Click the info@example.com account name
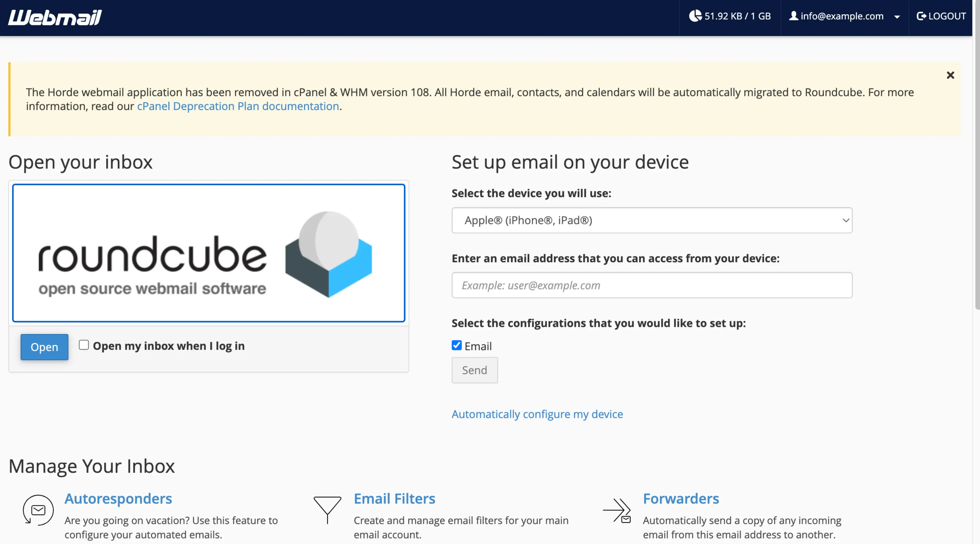This screenshot has height=544, width=980. 842,16
